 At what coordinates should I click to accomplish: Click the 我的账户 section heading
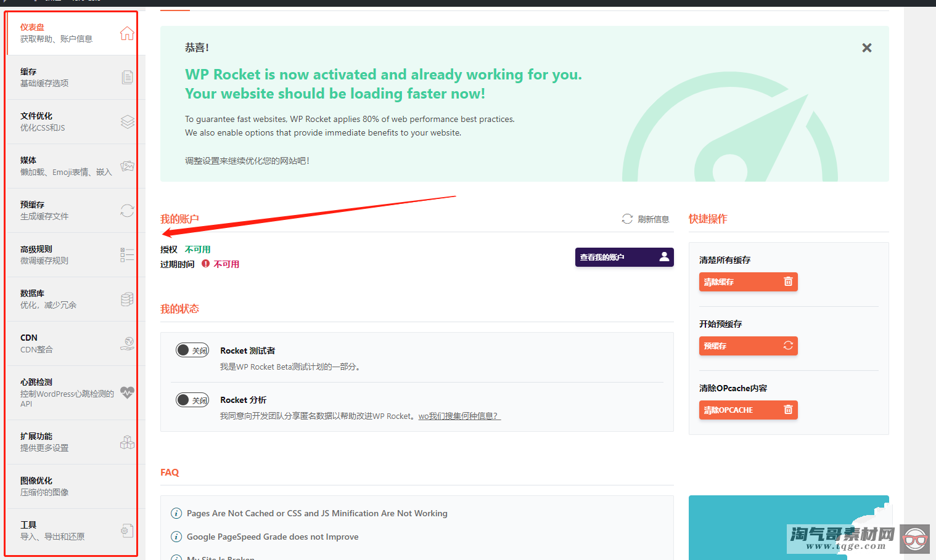click(x=179, y=219)
